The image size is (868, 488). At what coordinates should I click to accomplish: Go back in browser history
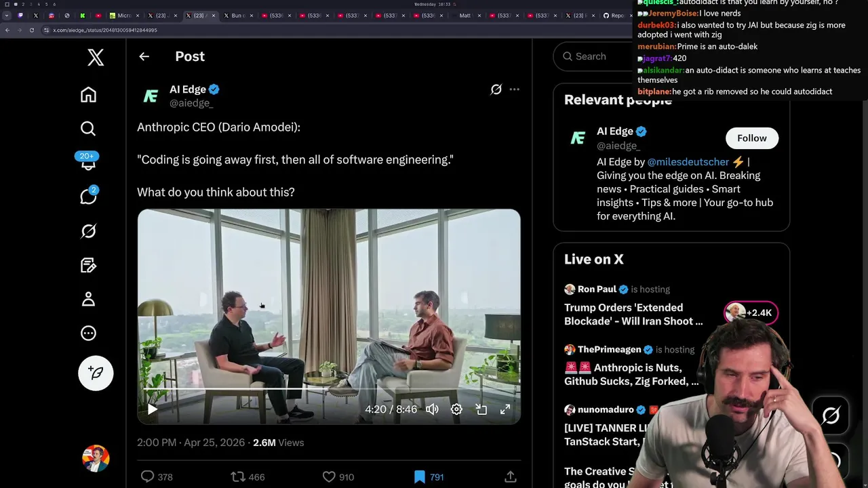coord(7,30)
